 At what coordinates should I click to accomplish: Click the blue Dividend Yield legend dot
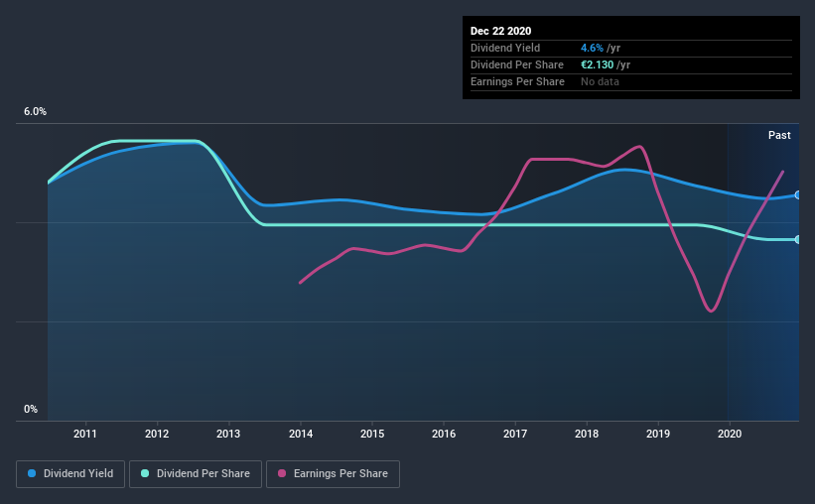(32, 473)
